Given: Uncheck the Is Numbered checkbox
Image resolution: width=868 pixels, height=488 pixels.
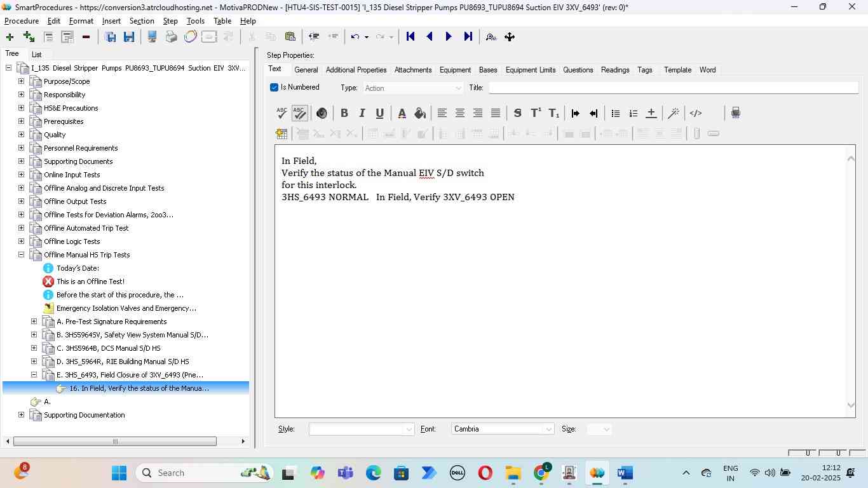Looking at the screenshot, I should tap(275, 88).
